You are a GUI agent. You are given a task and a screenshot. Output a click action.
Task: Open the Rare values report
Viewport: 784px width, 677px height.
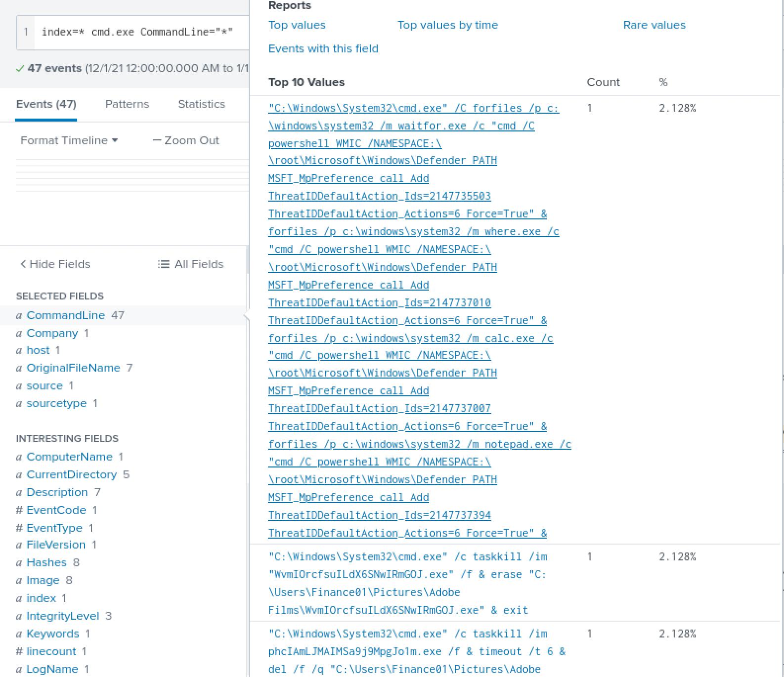[x=654, y=25]
